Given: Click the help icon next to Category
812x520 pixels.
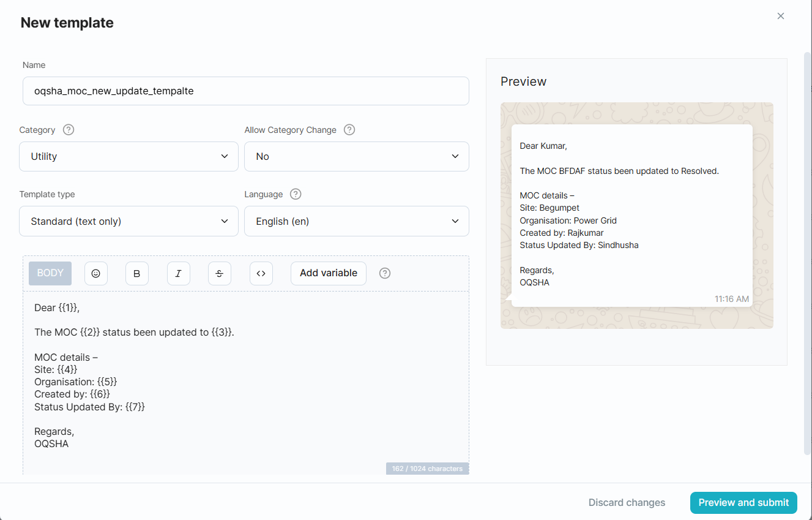Looking at the screenshot, I should point(69,130).
